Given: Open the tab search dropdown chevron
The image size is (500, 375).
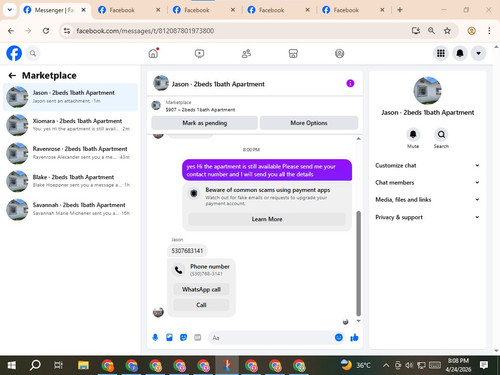Looking at the screenshot, I should (10, 10).
